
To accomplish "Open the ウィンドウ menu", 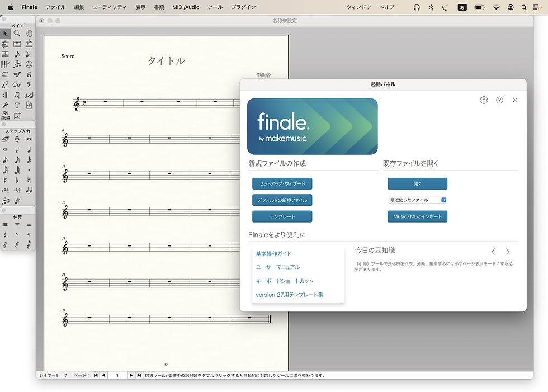I will pos(358,7).
